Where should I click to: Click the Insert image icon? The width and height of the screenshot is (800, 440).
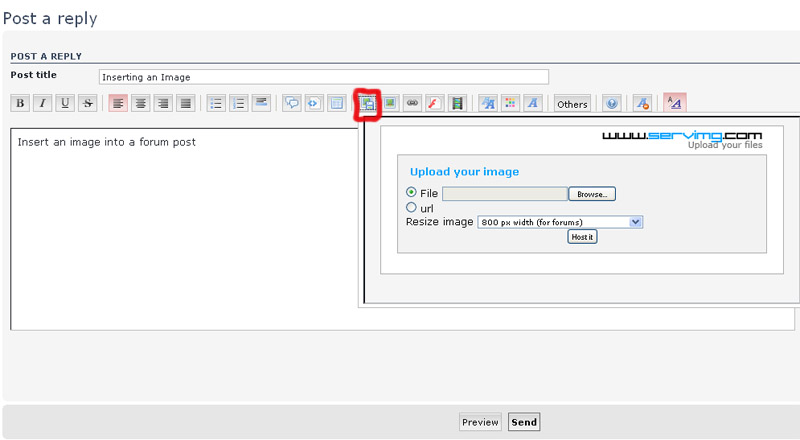coord(390,104)
